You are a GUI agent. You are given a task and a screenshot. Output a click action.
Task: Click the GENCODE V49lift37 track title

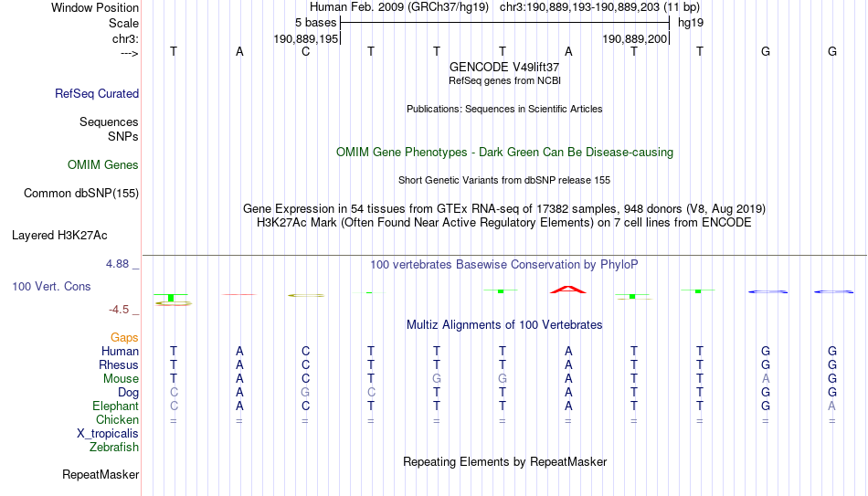pos(504,67)
